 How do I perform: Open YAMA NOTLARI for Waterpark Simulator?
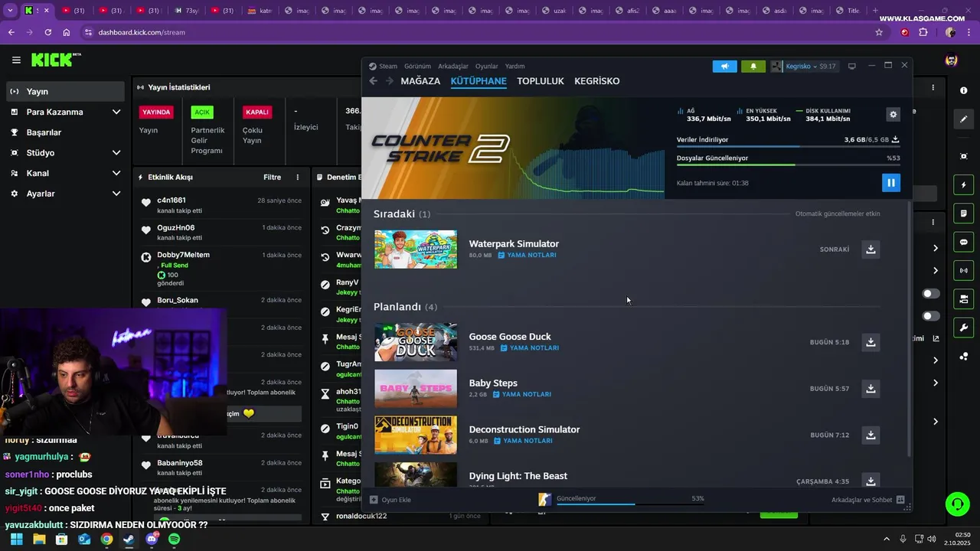(x=527, y=255)
